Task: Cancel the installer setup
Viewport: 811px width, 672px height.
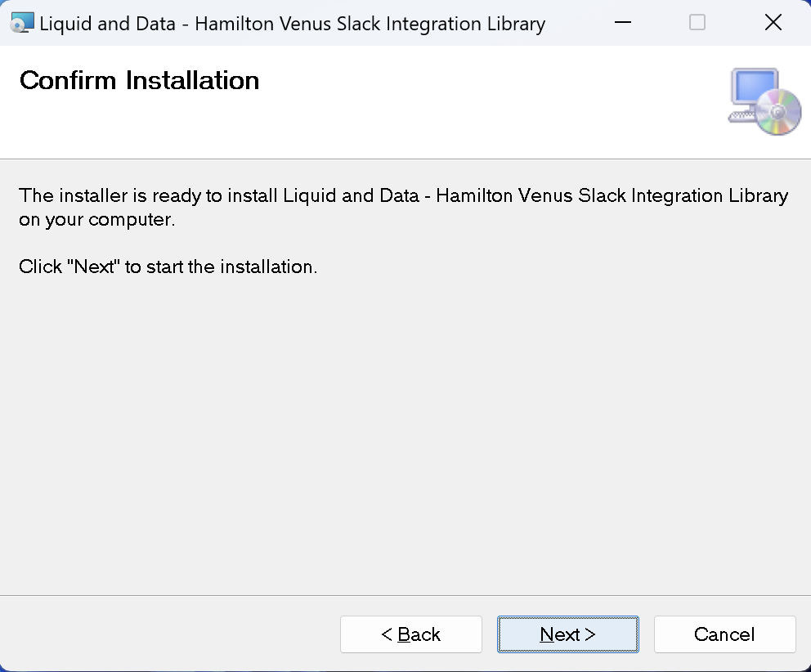Action: pos(724,634)
